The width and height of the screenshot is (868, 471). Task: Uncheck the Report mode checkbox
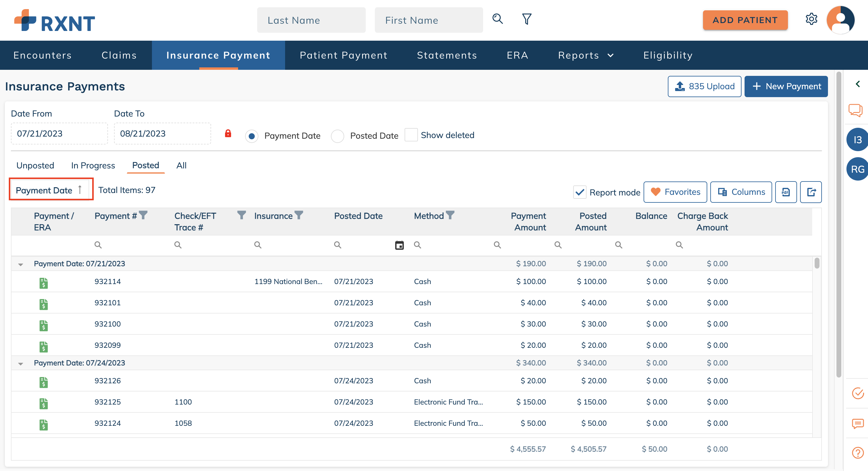click(580, 192)
